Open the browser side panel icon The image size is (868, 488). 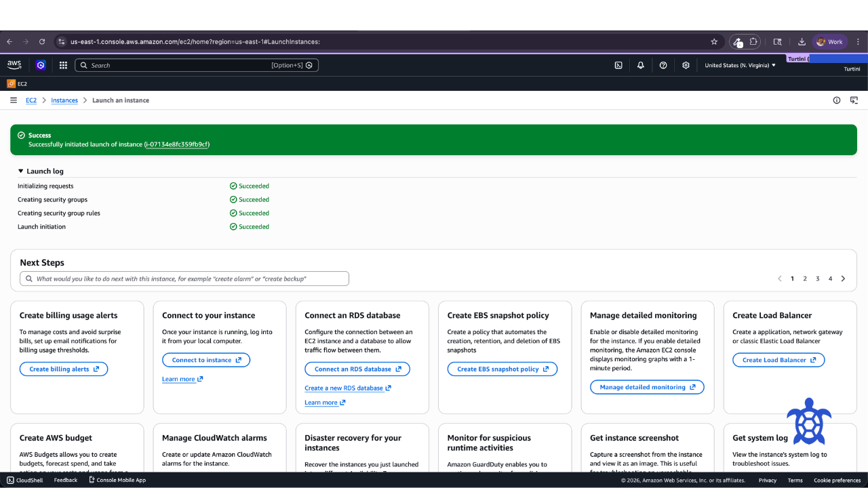click(778, 41)
